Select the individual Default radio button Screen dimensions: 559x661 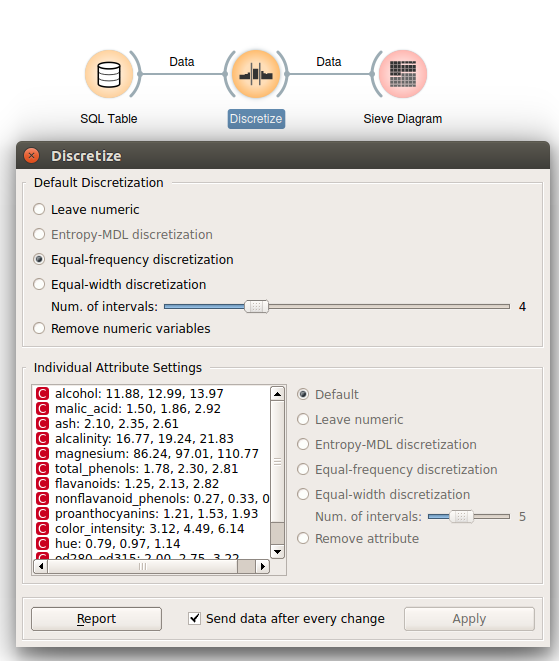pos(303,395)
